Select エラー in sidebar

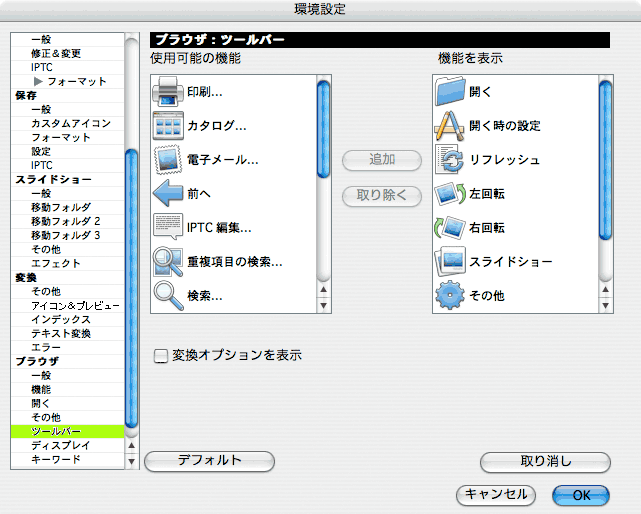[x=67, y=347]
